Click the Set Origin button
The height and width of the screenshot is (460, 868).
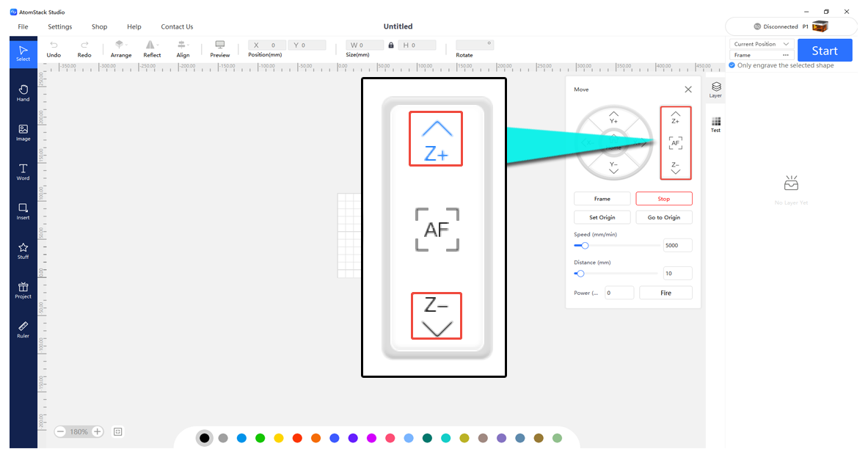pos(602,218)
